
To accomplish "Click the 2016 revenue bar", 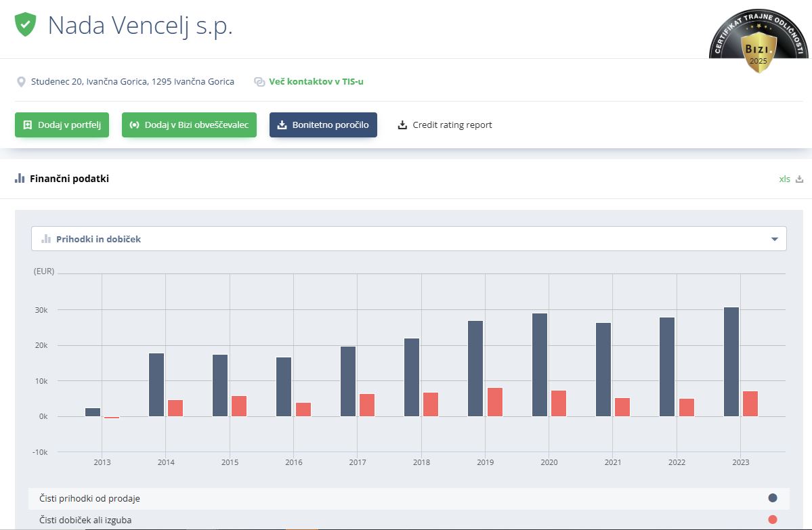I will tap(284, 387).
